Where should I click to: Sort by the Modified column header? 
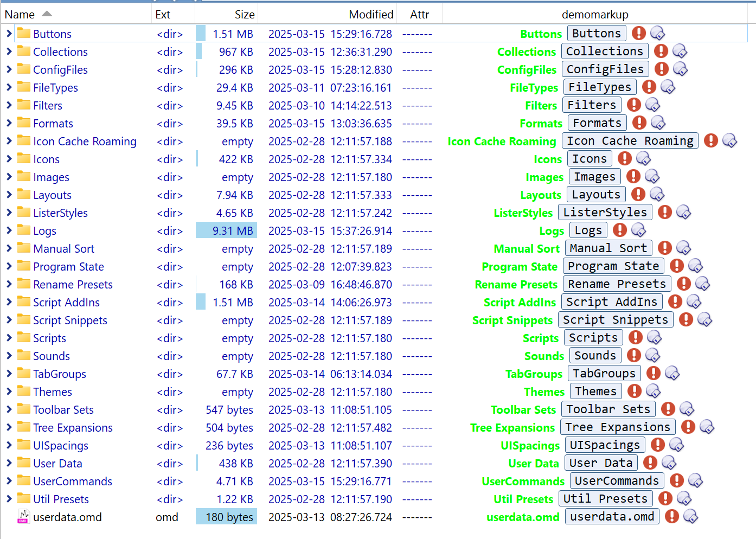tap(370, 15)
